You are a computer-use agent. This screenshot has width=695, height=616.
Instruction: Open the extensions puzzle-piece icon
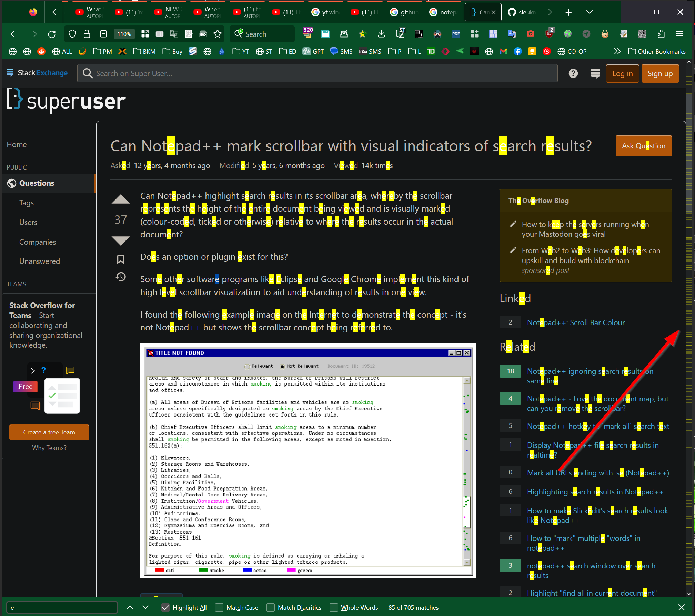click(x=661, y=34)
